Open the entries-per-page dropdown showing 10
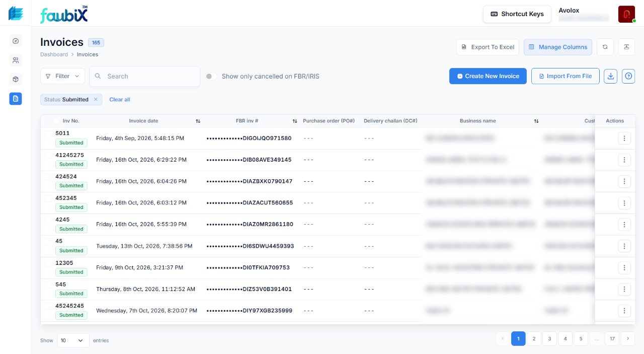This screenshot has width=644, height=354. (73, 340)
